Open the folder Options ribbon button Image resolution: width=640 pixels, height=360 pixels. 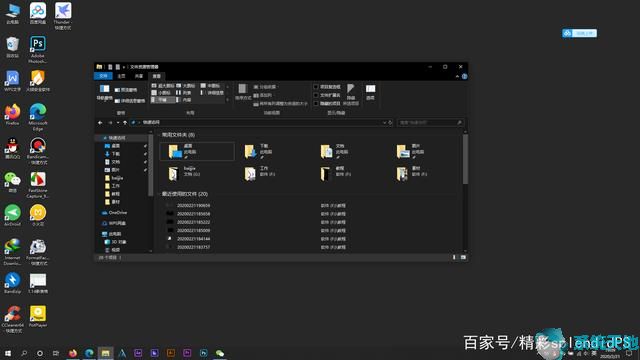(370, 92)
